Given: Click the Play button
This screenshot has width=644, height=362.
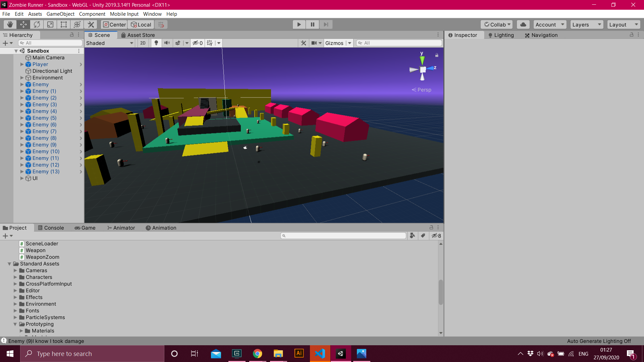Looking at the screenshot, I should coord(299,24).
